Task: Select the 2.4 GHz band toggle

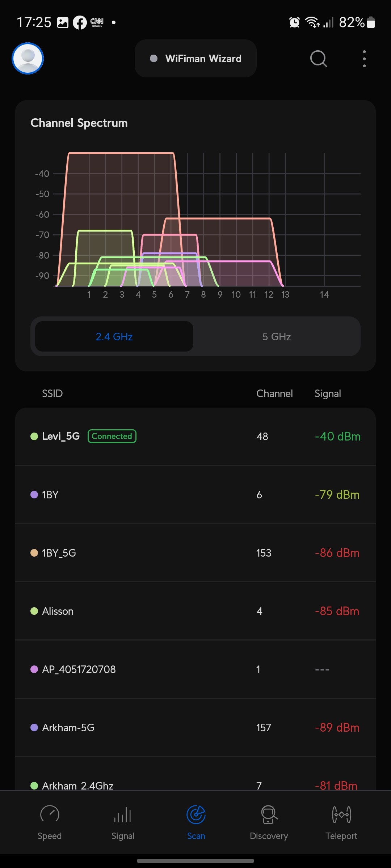Action: coord(114,337)
